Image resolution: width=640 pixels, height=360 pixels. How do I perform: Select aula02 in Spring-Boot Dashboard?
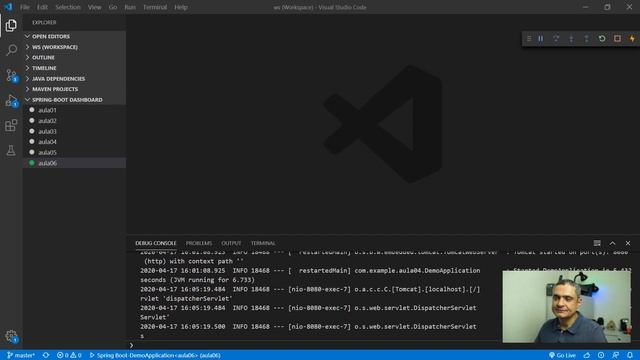point(74,121)
